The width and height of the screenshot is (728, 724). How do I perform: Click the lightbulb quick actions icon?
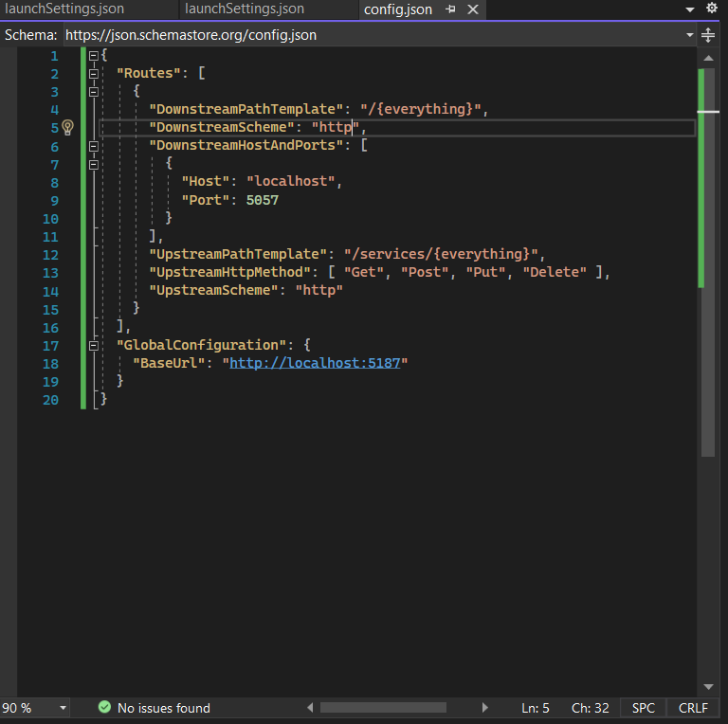pyautogui.click(x=67, y=128)
